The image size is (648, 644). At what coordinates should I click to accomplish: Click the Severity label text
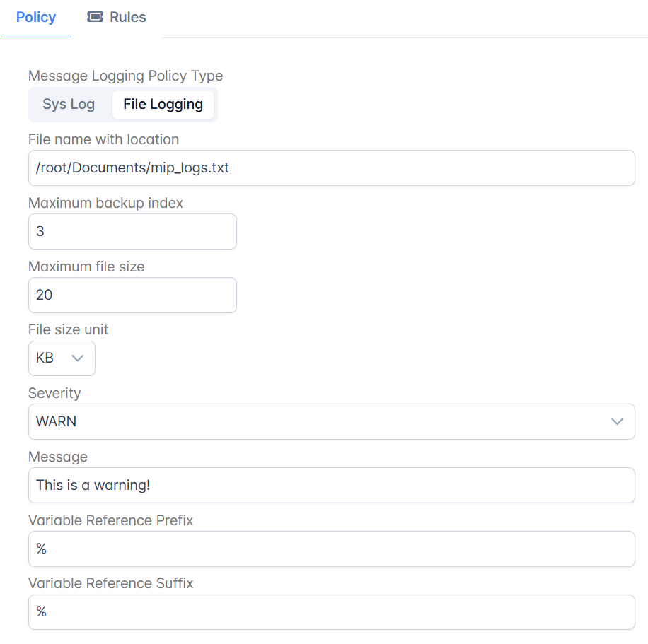tap(54, 393)
